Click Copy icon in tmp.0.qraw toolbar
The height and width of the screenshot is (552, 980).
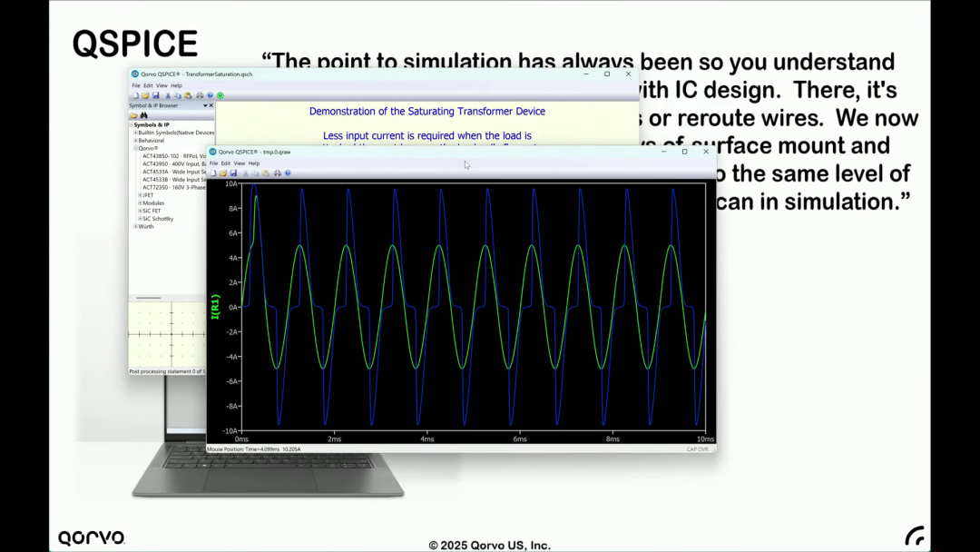pyautogui.click(x=256, y=173)
